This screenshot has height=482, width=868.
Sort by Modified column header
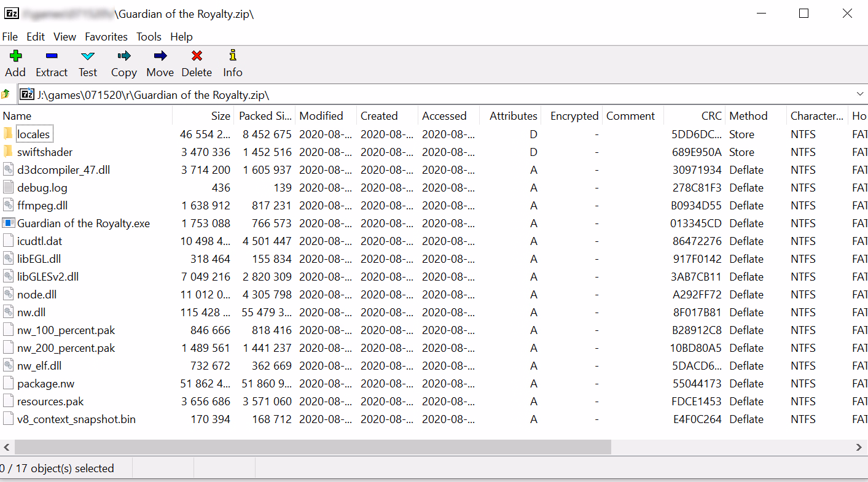(326, 115)
